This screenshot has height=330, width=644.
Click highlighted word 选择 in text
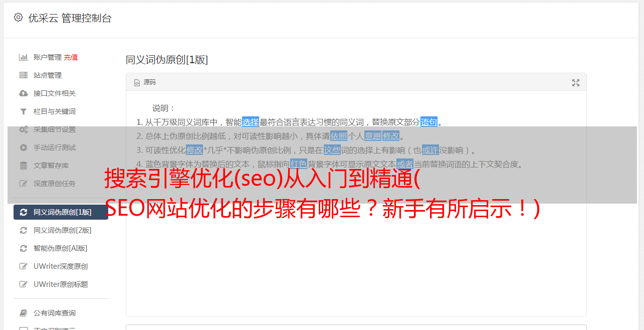click(x=251, y=122)
